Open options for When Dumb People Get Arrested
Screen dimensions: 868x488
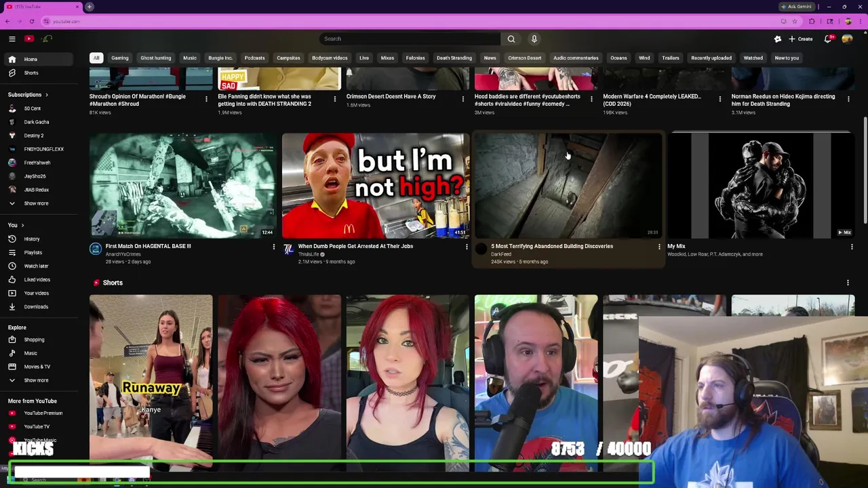click(467, 247)
